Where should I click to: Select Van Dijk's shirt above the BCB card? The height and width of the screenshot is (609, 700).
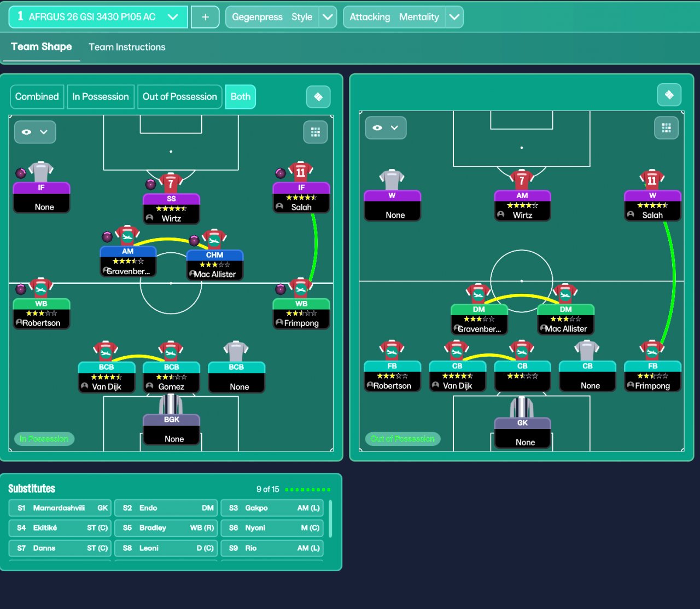tap(106, 351)
